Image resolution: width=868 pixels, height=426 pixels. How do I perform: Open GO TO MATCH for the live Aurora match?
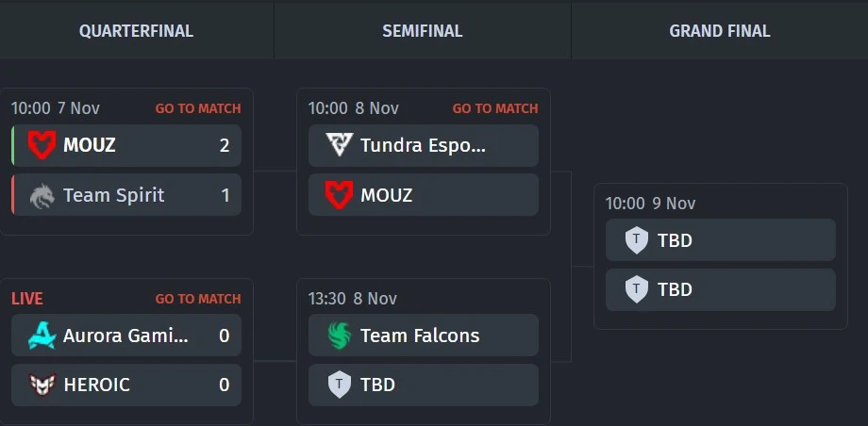(x=198, y=299)
